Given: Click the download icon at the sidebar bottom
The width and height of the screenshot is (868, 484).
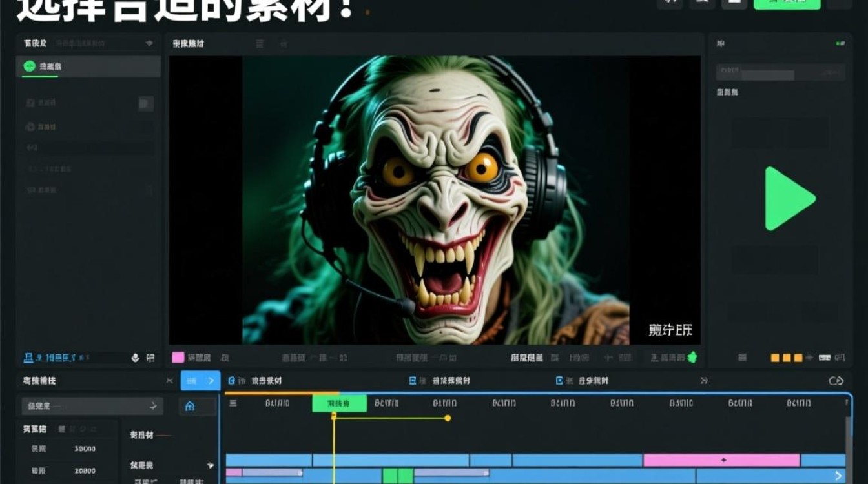Looking at the screenshot, I should 136,357.
